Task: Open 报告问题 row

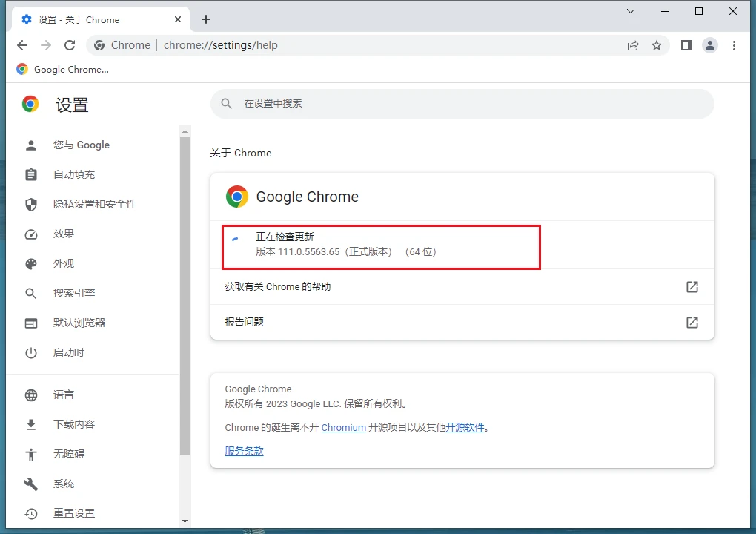Action: click(462, 322)
